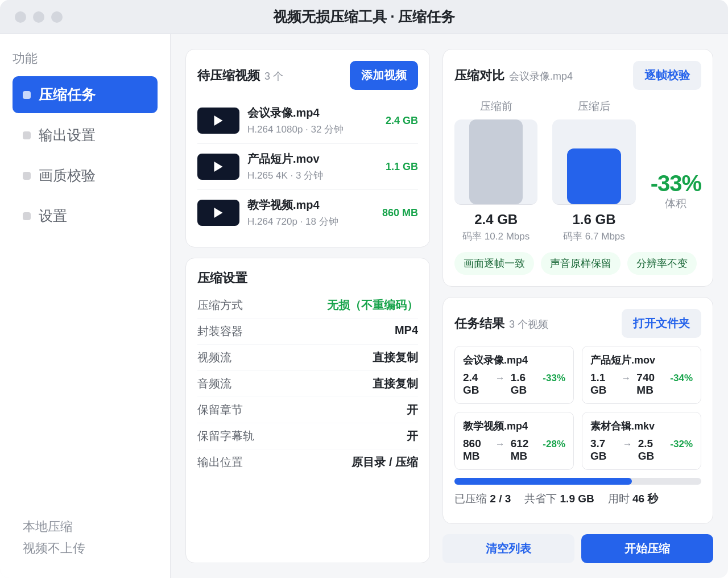Image resolution: width=728 pixels, height=578 pixels.
Task: Change 视频流 value 直接复制
Action: click(x=395, y=357)
